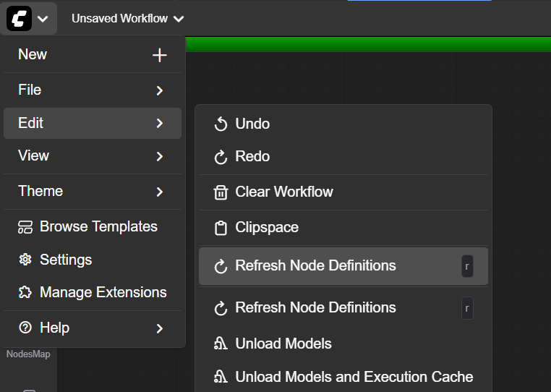This screenshot has height=392, width=551.
Task: Select the Edit menu item
Action: (92, 124)
